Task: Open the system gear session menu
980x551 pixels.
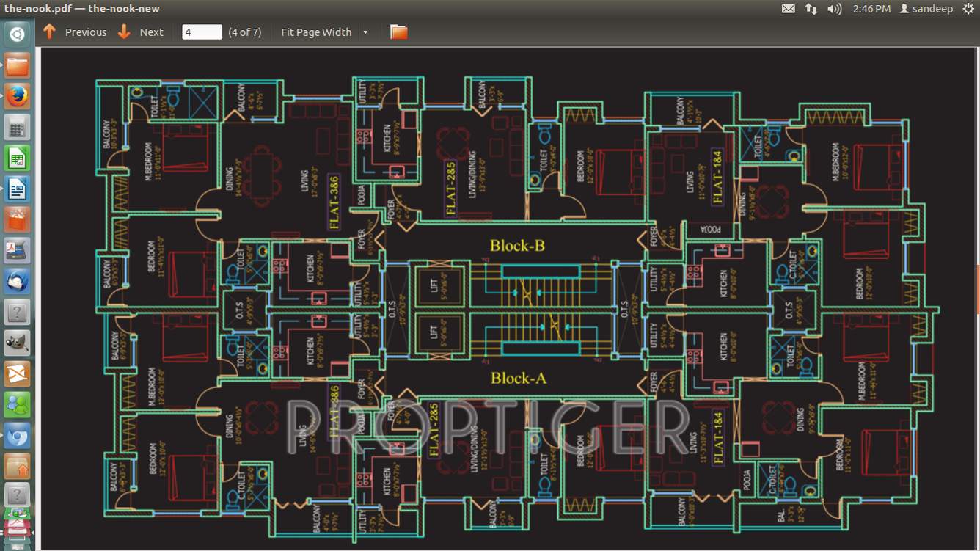Action: tap(968, 9)
